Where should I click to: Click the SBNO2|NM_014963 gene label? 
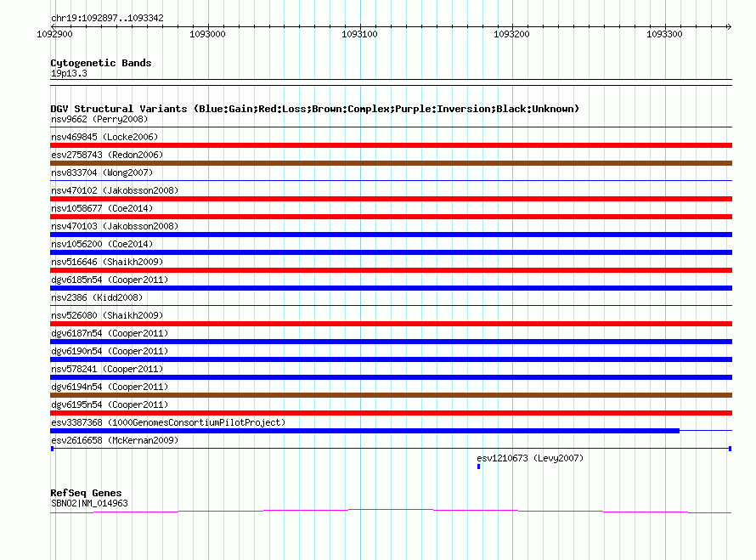point(89,504)
